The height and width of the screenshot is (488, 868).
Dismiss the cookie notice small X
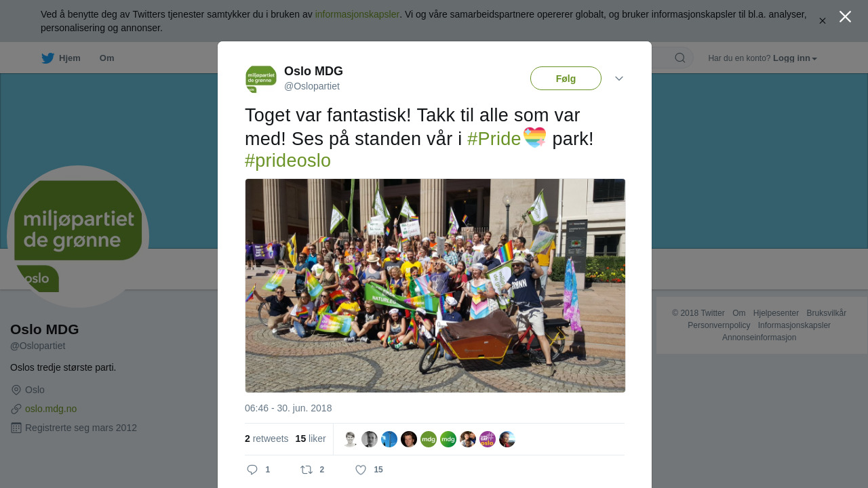tap(822, 21)
